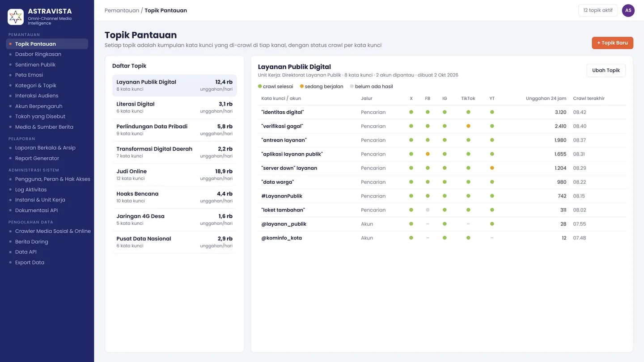The height and width of the screenshot is (362, 644).
Task: Click the Ubah Topik button
Action: [x=606, y=70]
